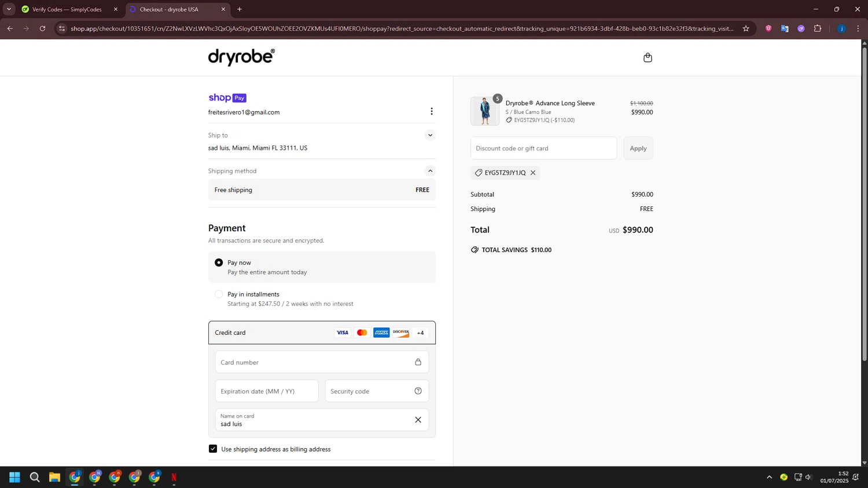Click the card number lock icon
This screenshot has width=868, height=488.
pos(418,362)
